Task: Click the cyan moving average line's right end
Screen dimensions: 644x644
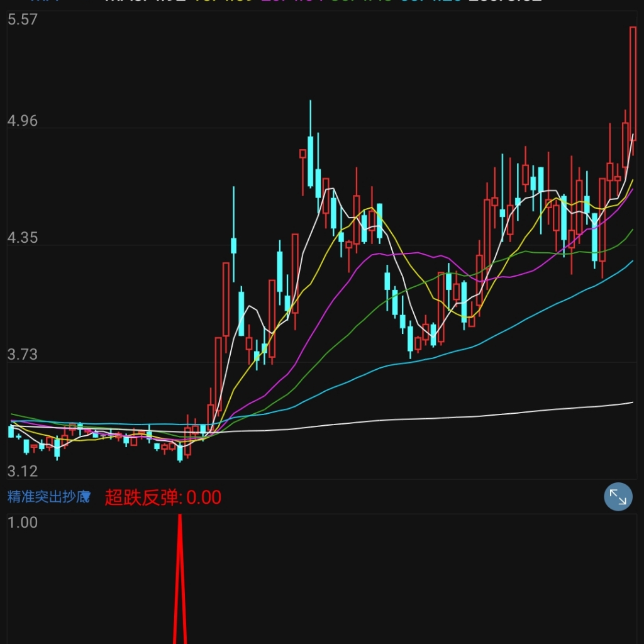Action: (630, 261)
